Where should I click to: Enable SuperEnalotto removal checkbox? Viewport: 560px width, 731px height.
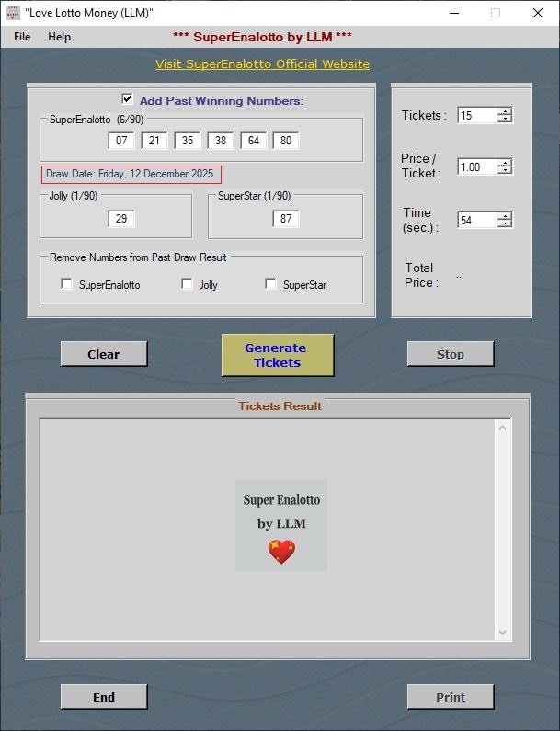[66, 284]
